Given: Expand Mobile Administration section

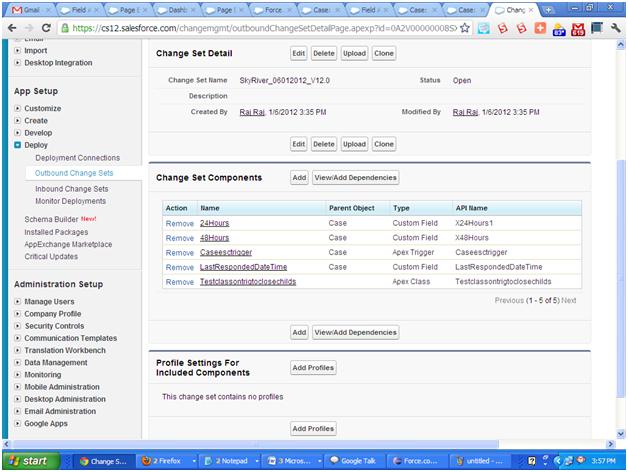Looking at the screenshot, I should coord(17,387).
